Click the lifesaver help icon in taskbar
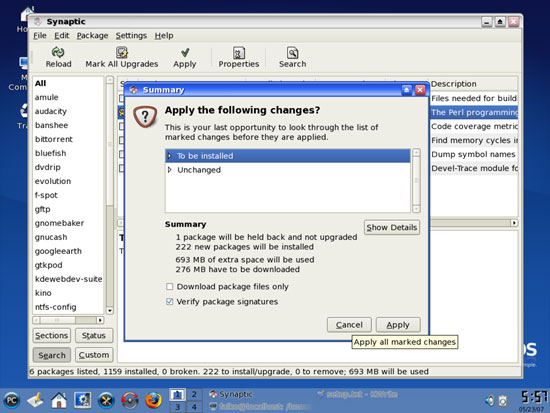 (130, 400)
